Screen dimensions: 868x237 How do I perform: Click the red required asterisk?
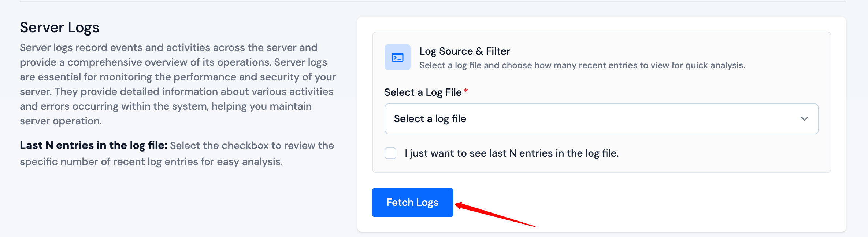pyautogui.click(x=466, y=91)
